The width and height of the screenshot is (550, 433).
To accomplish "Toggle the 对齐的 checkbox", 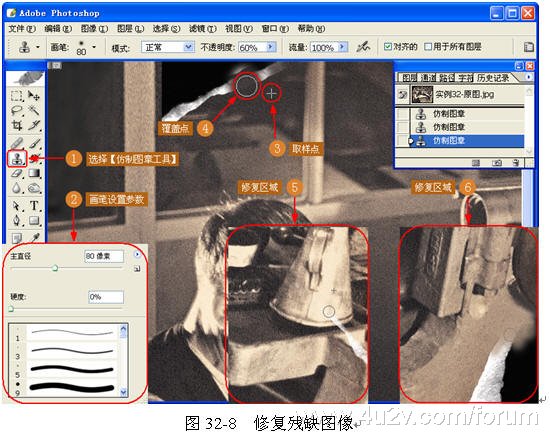I will (x=388, y=46).
